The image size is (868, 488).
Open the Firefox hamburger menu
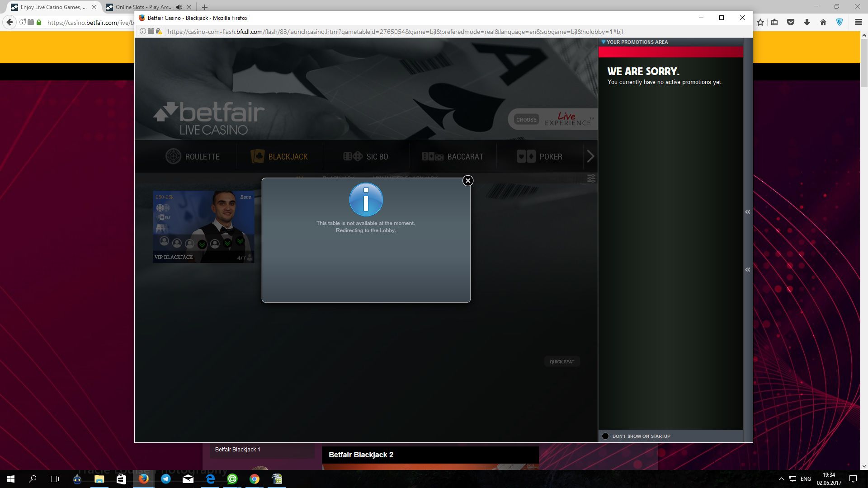[859, 22]
